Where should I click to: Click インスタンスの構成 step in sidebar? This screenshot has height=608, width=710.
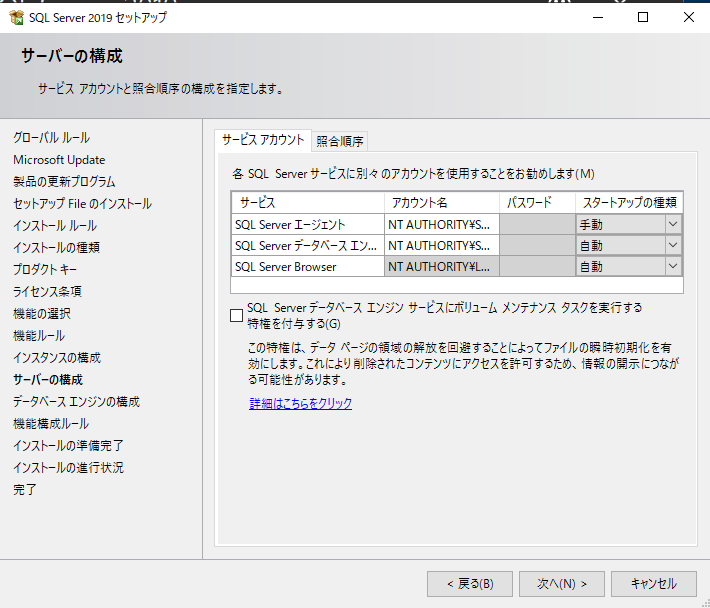point(57,358)
